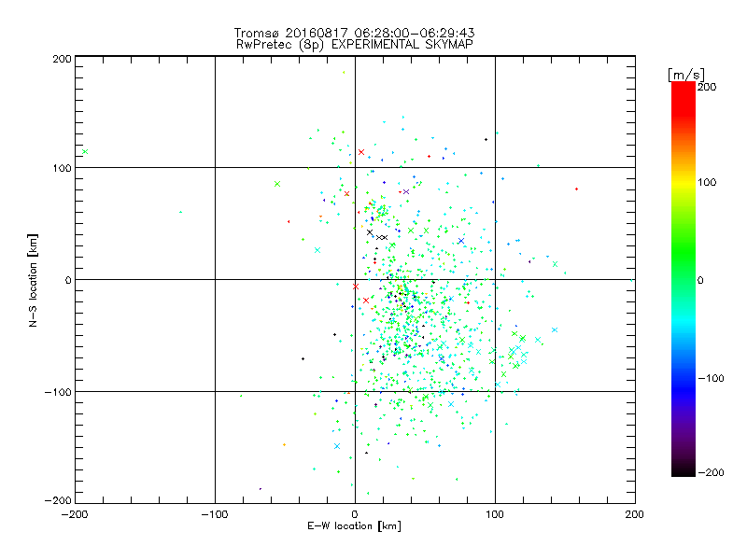Pick the yellow band of the colorbar near 100
747x560 pixels.
click(684, 183)
